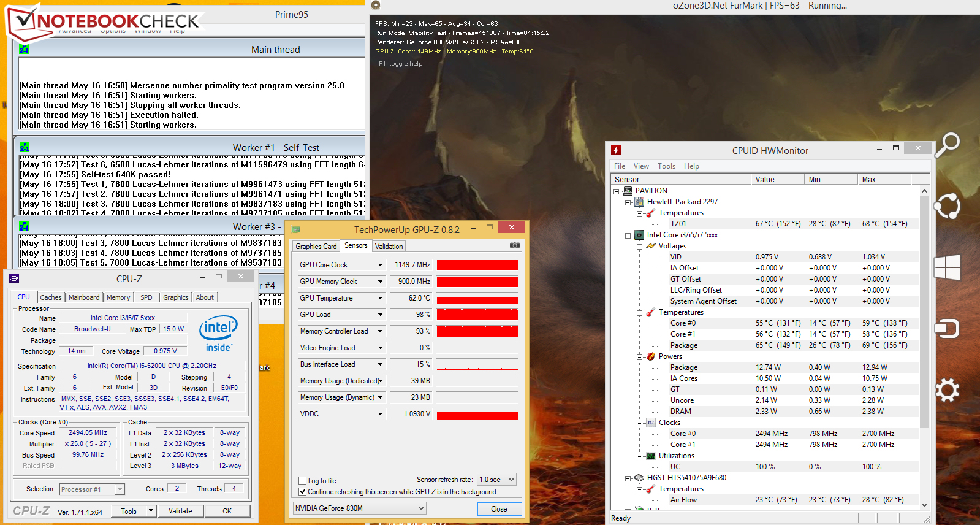980x525 pixels.
Task: Open the HWMonitor View menu
Action: click(x=641, y=166)
